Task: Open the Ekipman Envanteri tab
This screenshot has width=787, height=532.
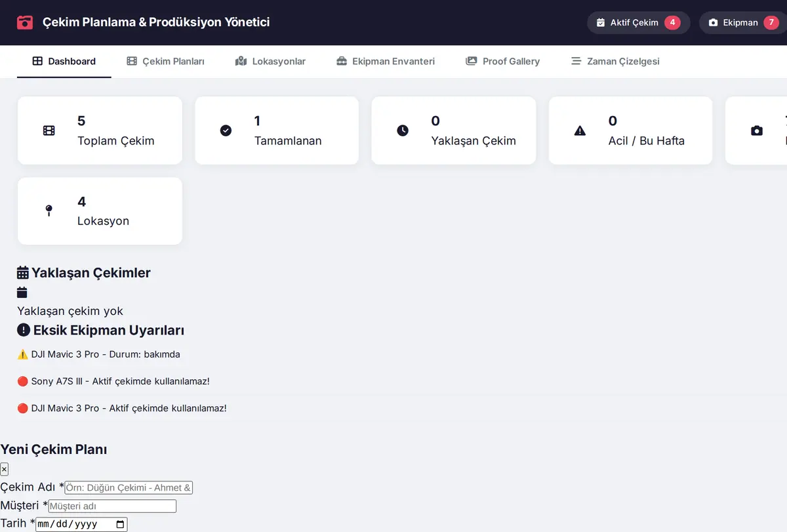Action: [x=386, y=61]
